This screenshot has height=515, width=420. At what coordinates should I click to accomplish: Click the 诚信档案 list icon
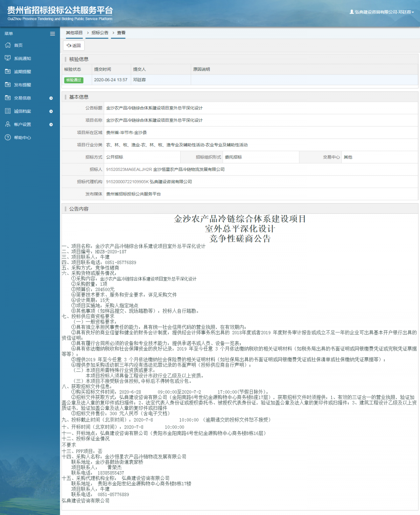[8, 111]
